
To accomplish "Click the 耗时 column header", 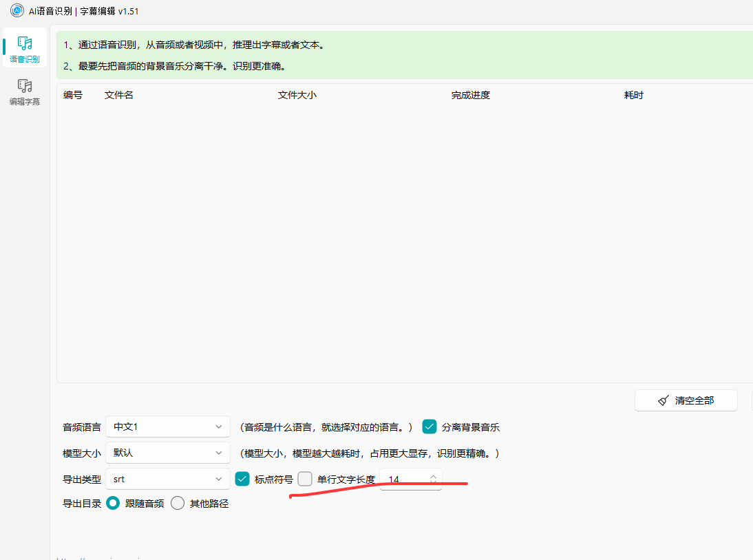I will [633, 95].
